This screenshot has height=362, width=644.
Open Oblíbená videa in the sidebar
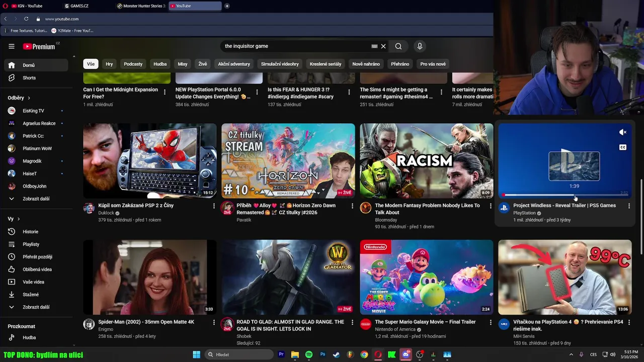(x=36, y=269)
